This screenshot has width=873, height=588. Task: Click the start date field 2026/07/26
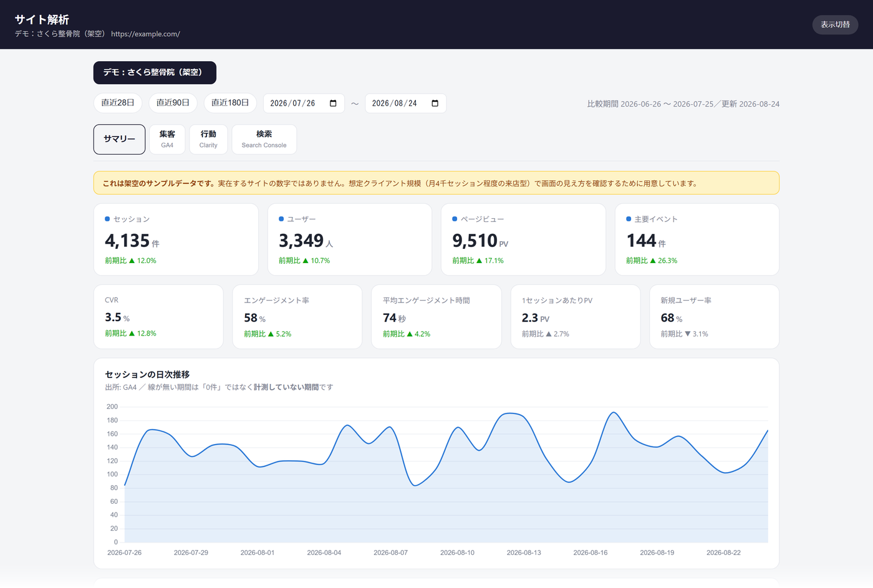[304, 104]
